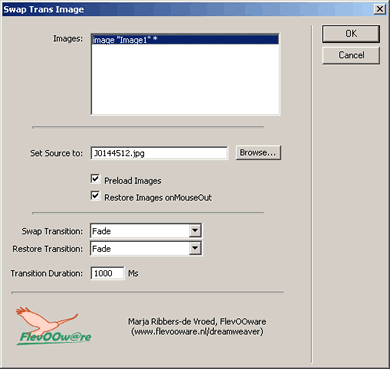Dismiss the dialog via Cancel button

tap(351, 55)
